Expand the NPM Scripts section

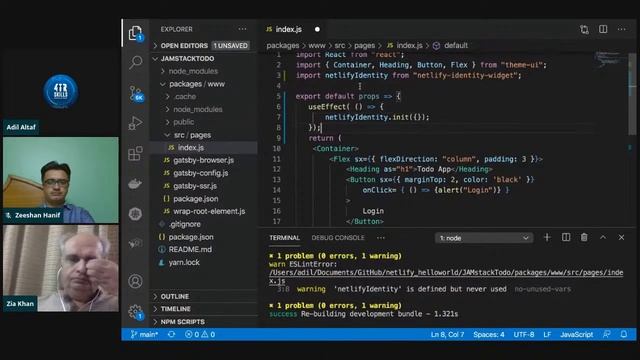pyautogui.click(x=203, y=322)
